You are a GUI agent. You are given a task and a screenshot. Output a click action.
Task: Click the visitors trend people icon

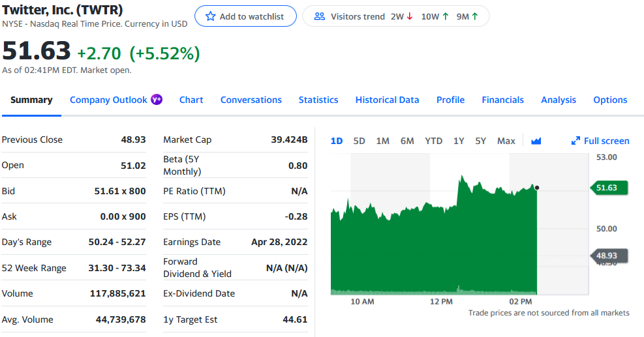320,16
